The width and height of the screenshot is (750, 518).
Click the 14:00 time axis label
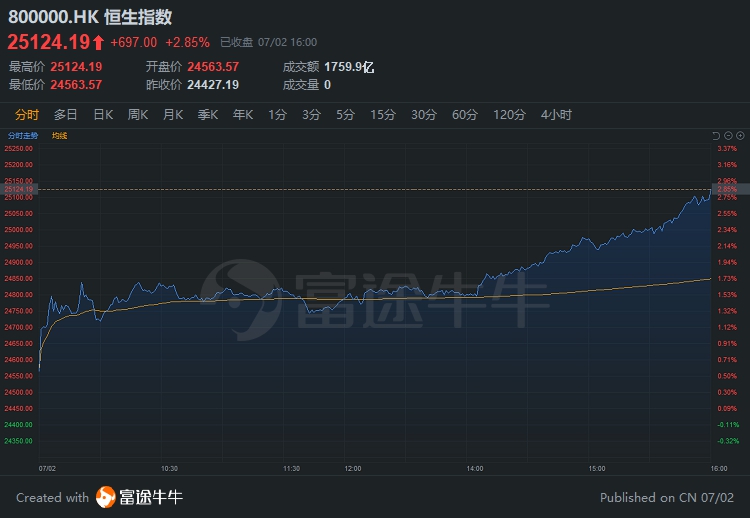475,469
